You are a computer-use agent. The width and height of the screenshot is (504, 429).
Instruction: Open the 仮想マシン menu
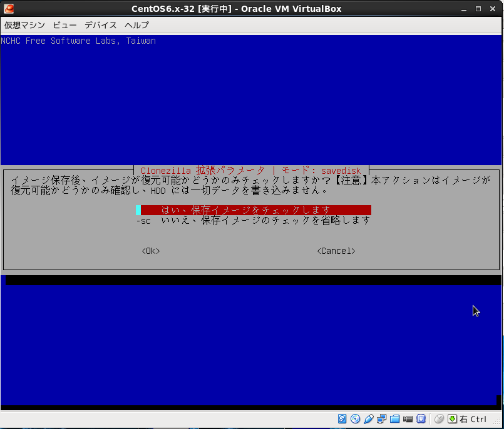23,25
